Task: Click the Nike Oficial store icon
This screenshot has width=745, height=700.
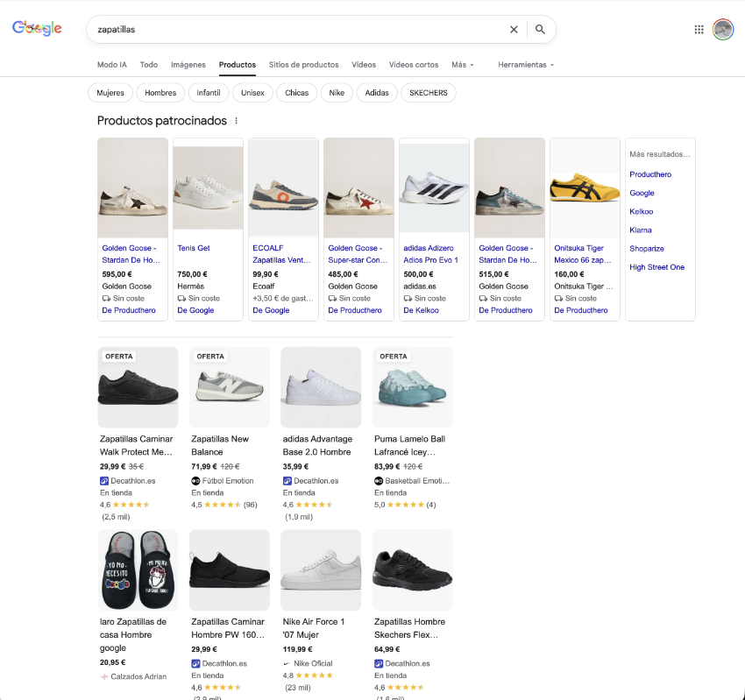Action: click(x=287, y=663)
